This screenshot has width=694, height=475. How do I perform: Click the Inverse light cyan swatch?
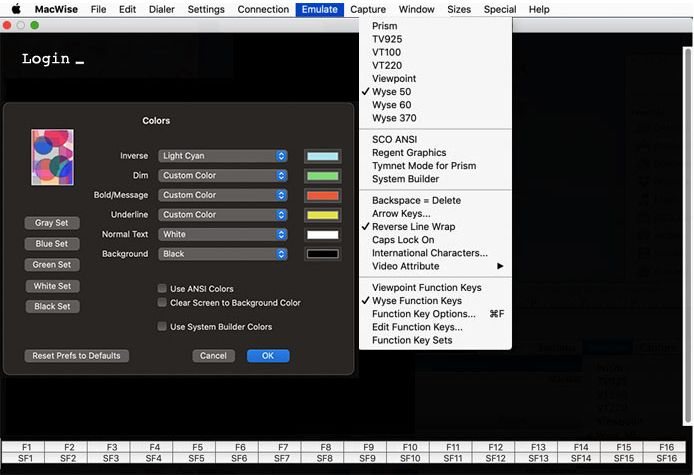coord(323,156)
